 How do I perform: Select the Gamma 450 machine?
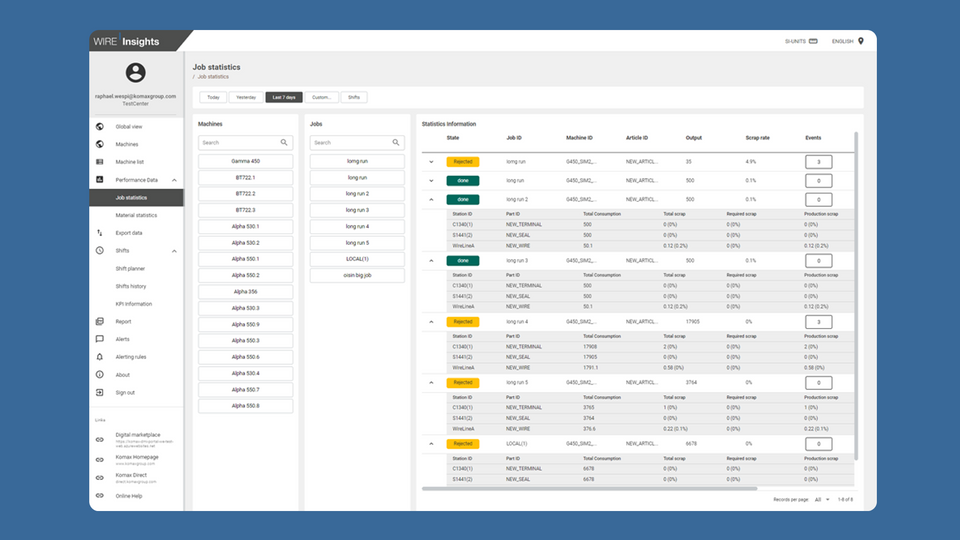246,161
